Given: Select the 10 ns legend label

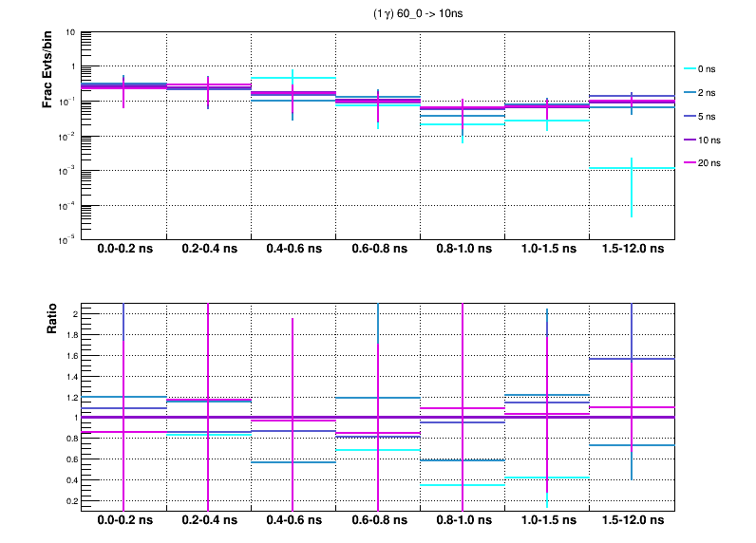Looking at the screenshot, I should click(711, 140).
